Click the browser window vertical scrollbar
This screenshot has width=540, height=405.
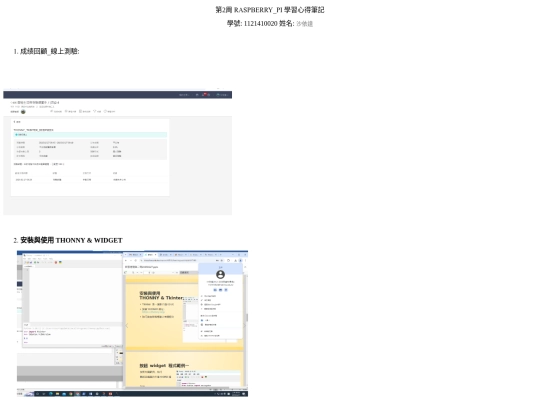[x=247, y=317]
